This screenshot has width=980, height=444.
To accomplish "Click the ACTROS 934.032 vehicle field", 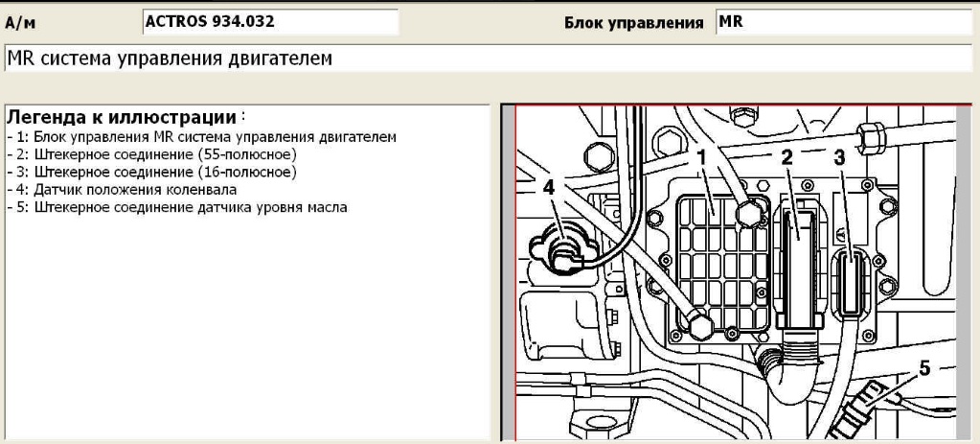I will [x=270, y=22].
